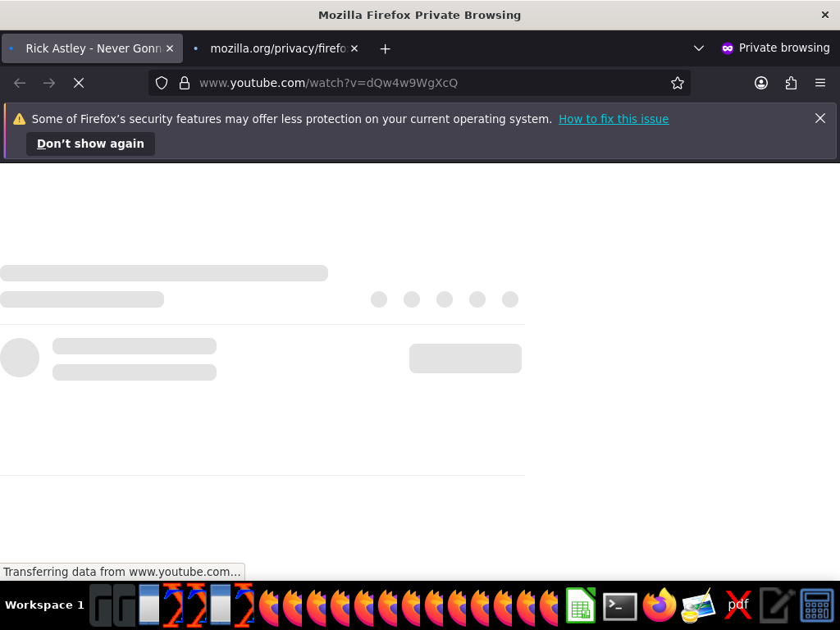Switch to the mozilla.org/privacy tab
This screenshot has height=630, width=840.
pyautogui.click(x=276, y=48)
